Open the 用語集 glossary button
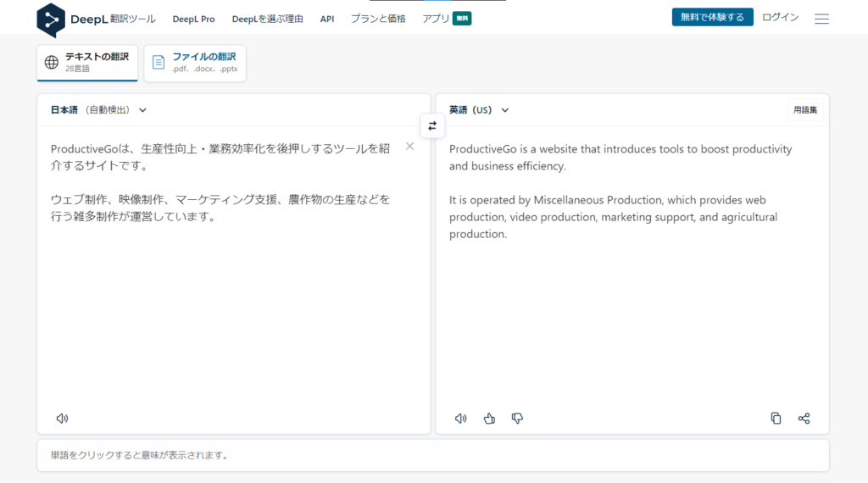 pos(805,109)
